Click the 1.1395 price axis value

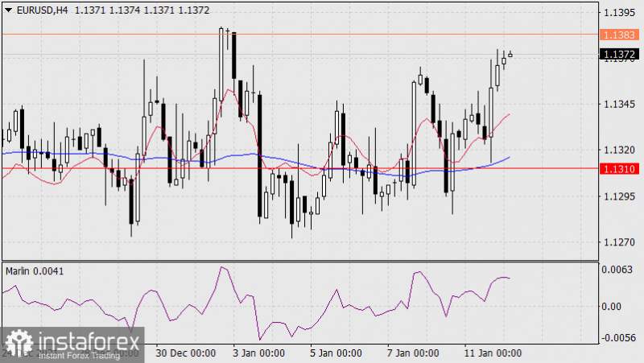click(619, 13)
